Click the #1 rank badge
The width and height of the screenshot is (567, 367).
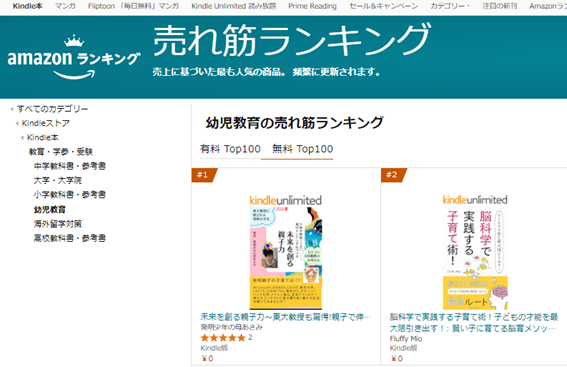(204, 175)
